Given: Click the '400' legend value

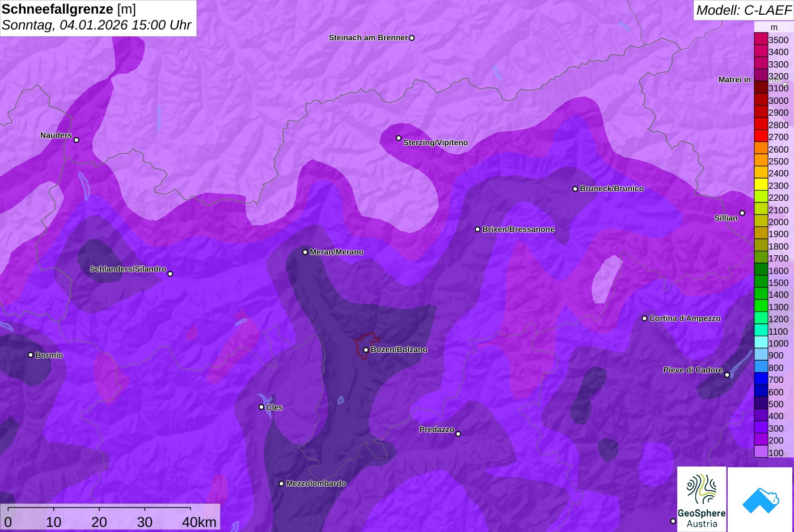Looking at the screenshot, I should point(776,416).
